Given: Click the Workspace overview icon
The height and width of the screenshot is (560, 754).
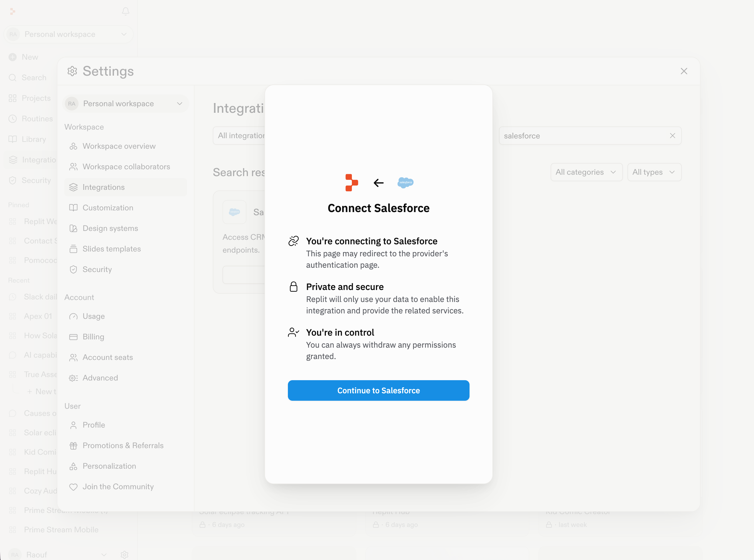Looking at the screenshot, I should (73, 146).
